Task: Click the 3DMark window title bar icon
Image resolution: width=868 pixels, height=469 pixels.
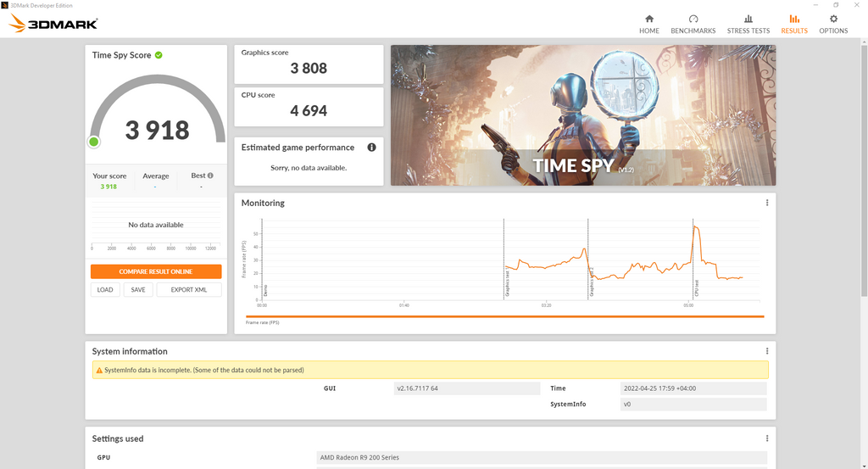Action: [5, 5]
